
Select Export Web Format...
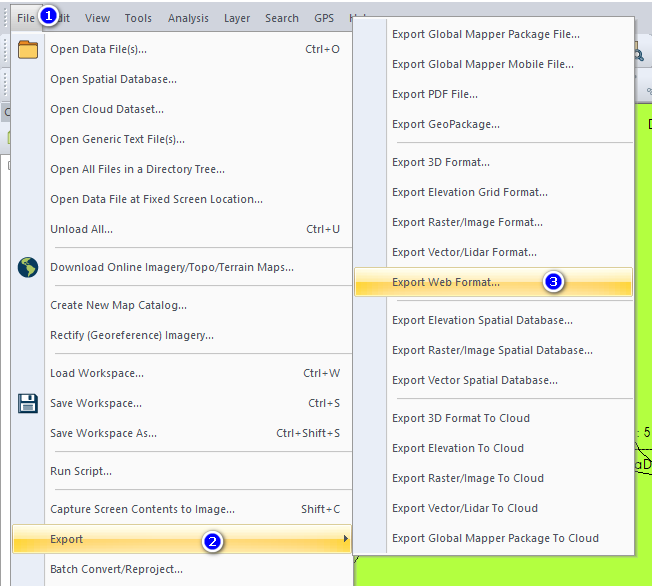(x=494, y=282)
